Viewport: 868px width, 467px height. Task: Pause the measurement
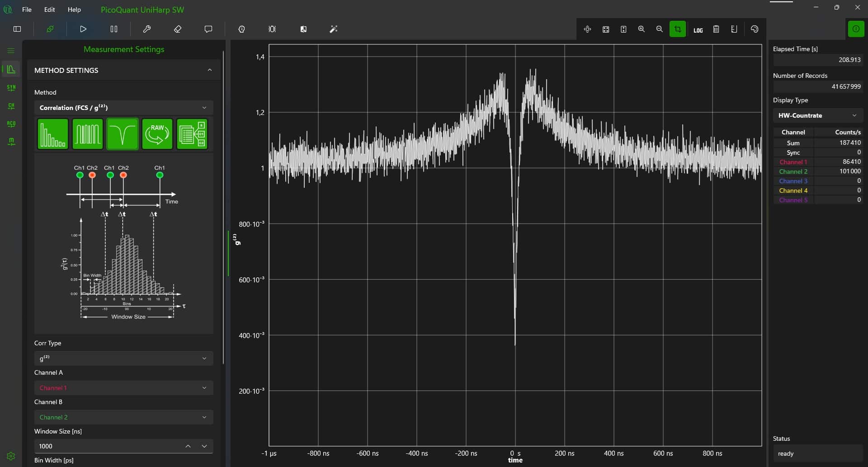pos(114,29)
